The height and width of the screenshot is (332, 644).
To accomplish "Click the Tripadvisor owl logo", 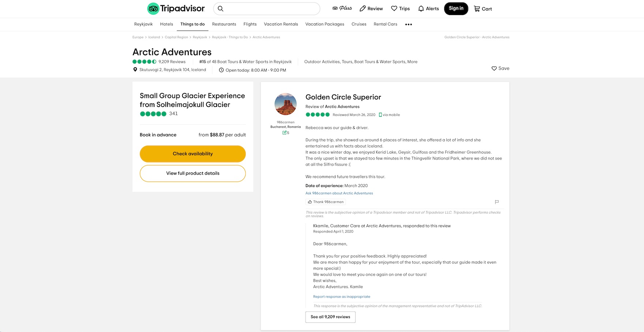I will pos(153,9).
